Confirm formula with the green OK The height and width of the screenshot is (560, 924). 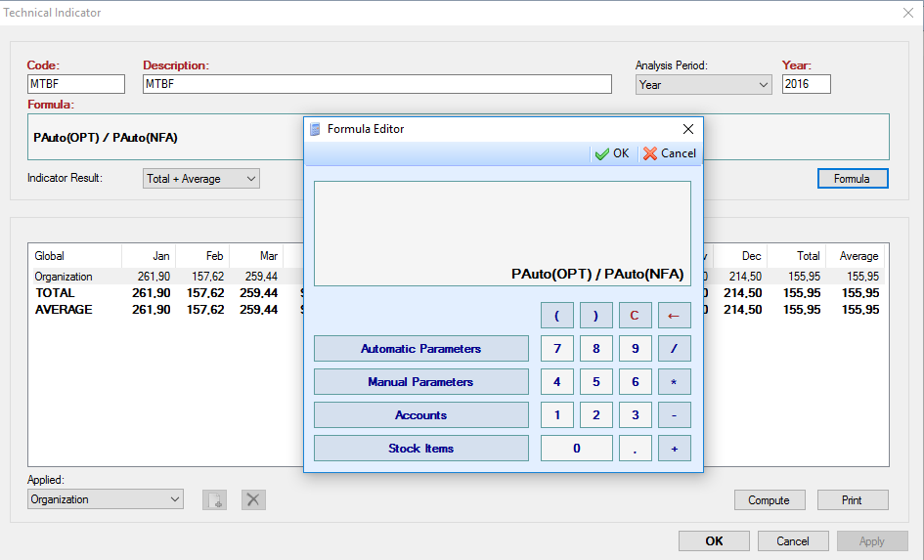coord(612,153)
